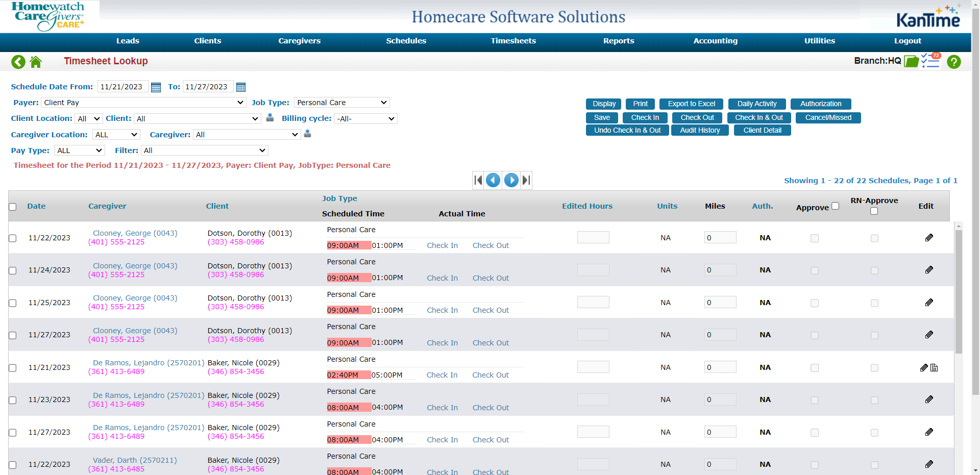Select the 11/22/2023 George Clooney row checkbox
The height and width of the screenshot is (475, 980).
(13, 238)
